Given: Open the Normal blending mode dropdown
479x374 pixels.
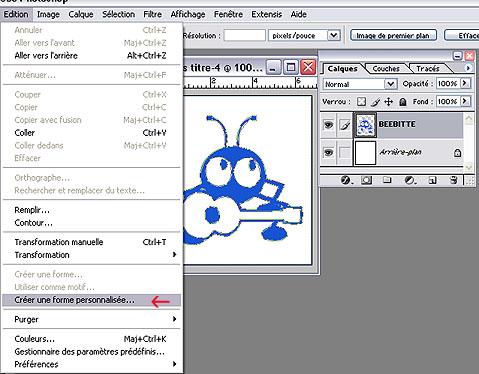Looking at the screenshot, I should pyautogui.click(x=390, y=84).
